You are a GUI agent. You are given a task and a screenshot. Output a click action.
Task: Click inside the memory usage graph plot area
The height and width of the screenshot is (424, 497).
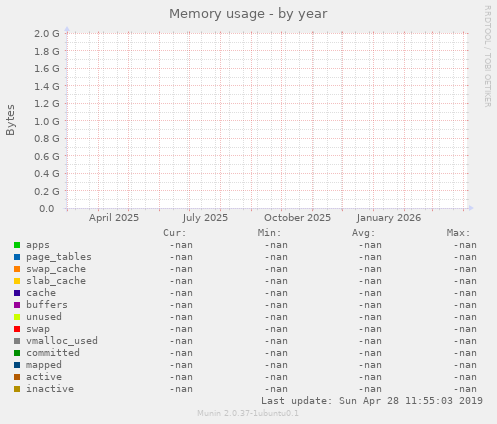coord(267,121)
